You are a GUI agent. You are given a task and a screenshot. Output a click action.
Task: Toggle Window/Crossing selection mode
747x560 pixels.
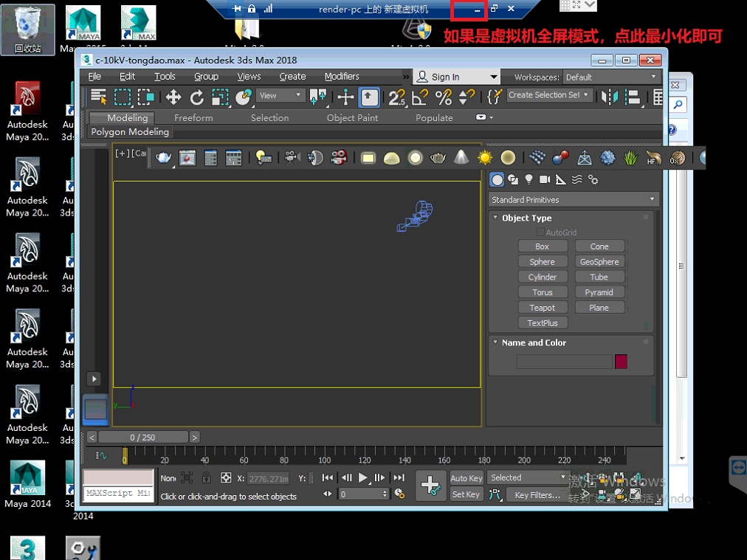click(x=145, y=97)
